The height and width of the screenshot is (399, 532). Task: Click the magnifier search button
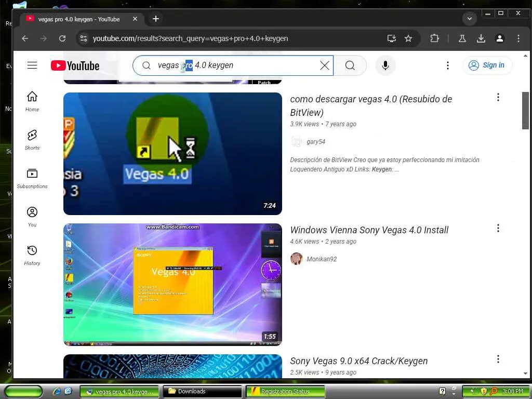[x=350, y=65]
